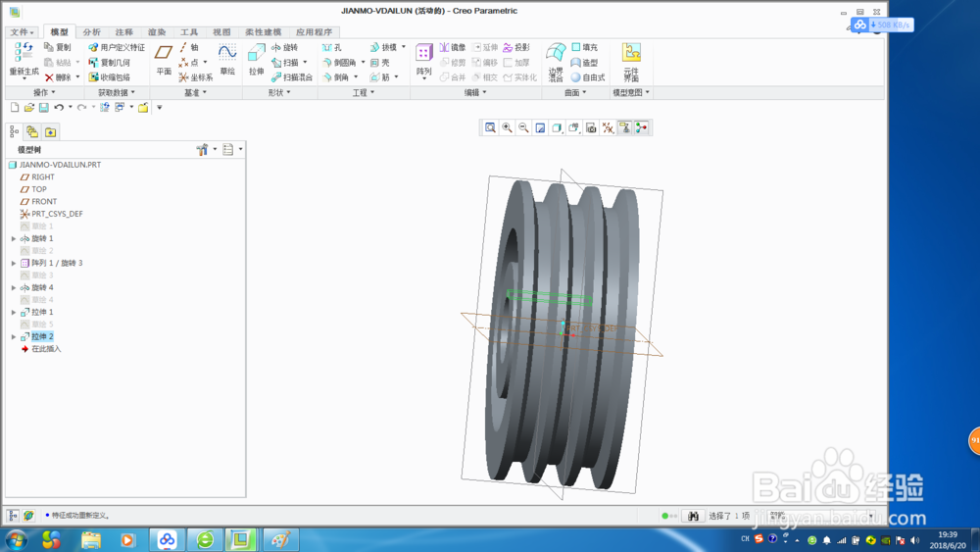
Task: Switch to the 分析 tab
Action: coord(91,32)
